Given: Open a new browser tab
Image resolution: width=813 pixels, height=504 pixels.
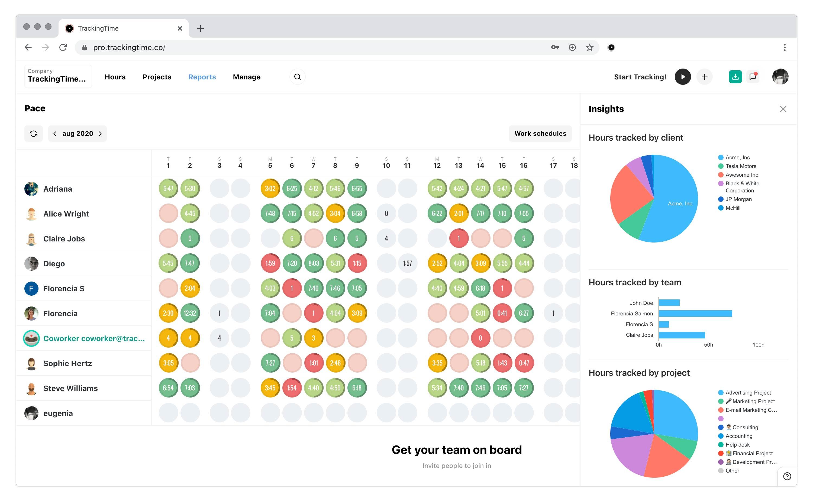Looking at the screenshot, I should (200, 28).
